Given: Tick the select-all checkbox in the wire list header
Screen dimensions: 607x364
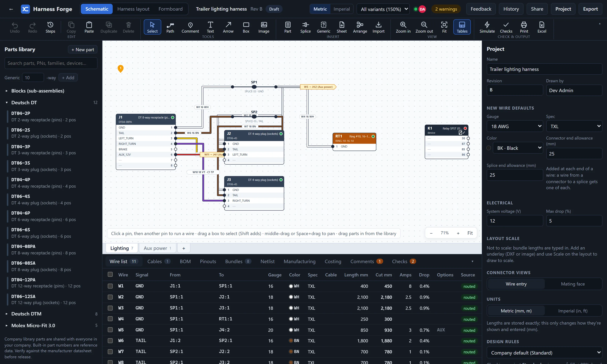Looking at the screenshot, I should coord(110,274).
